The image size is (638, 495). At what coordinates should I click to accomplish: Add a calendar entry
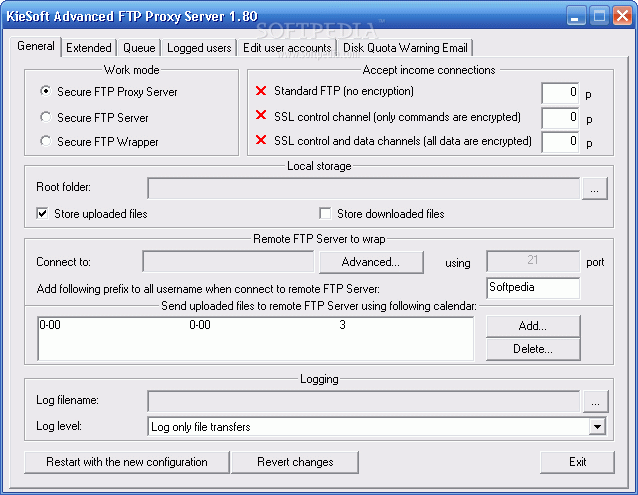tap(533, 326)
